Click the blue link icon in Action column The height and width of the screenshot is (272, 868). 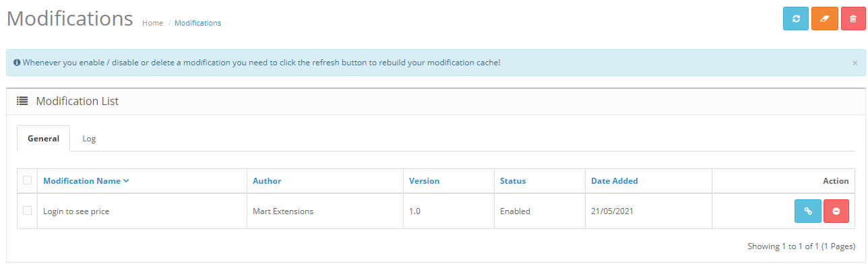coord(808,211)
